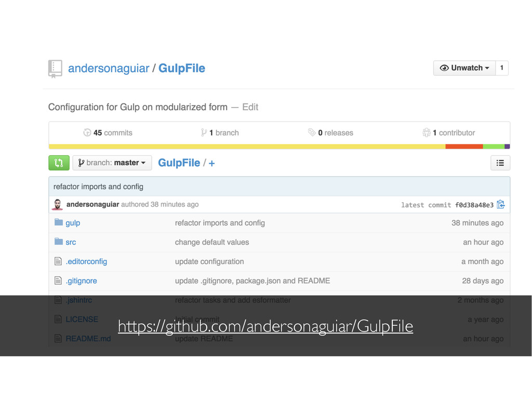Open the .gitignore file
The image size is (532, 399).
click(81, 281)
